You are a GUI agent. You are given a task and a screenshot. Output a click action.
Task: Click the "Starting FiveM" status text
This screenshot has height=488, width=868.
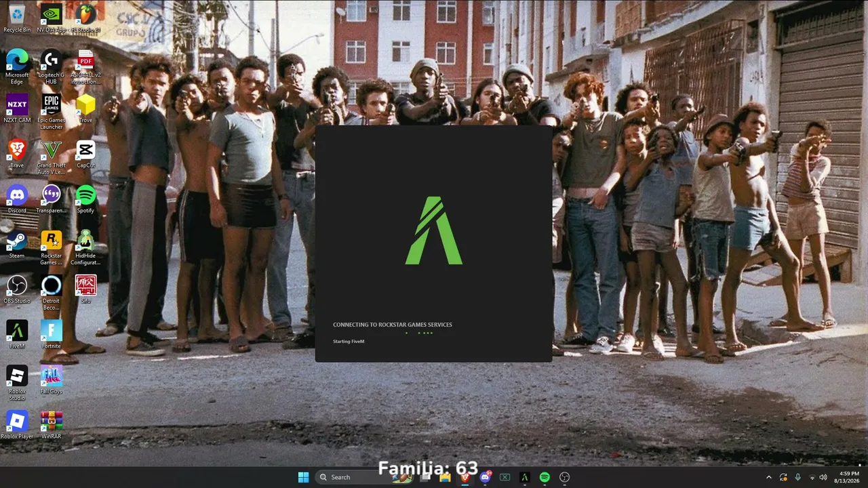tap(349, 342)
